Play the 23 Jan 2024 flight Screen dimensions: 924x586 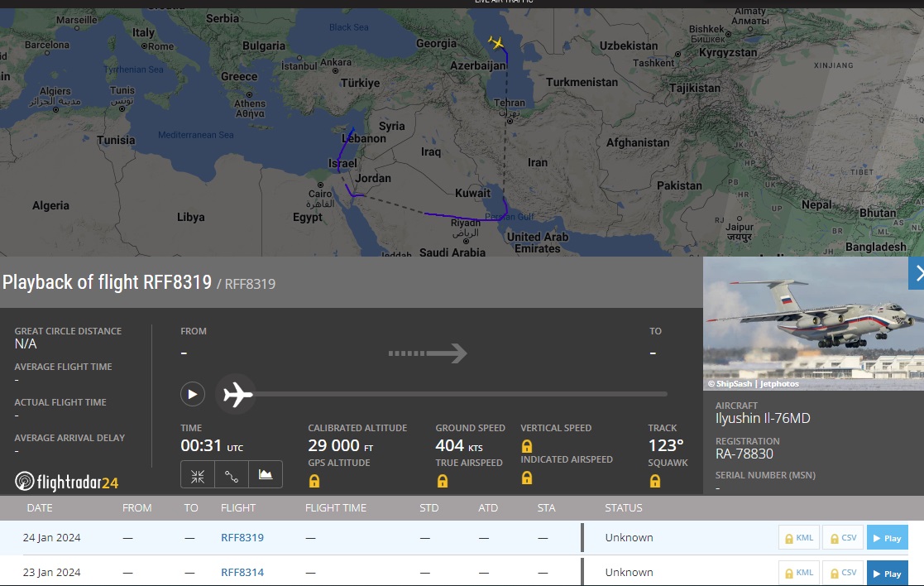click(887, 573)
